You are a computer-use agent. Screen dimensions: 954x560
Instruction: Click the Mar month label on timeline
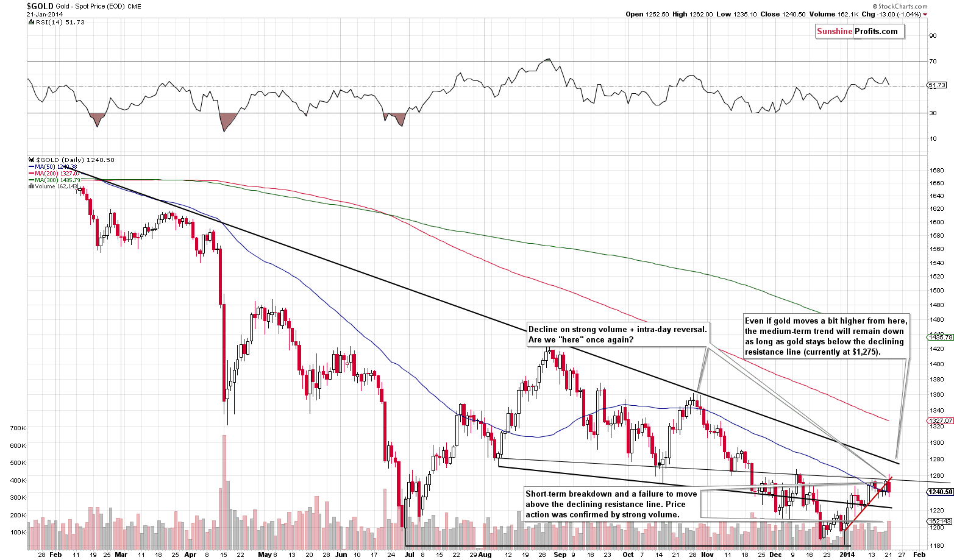coord(120,555)
